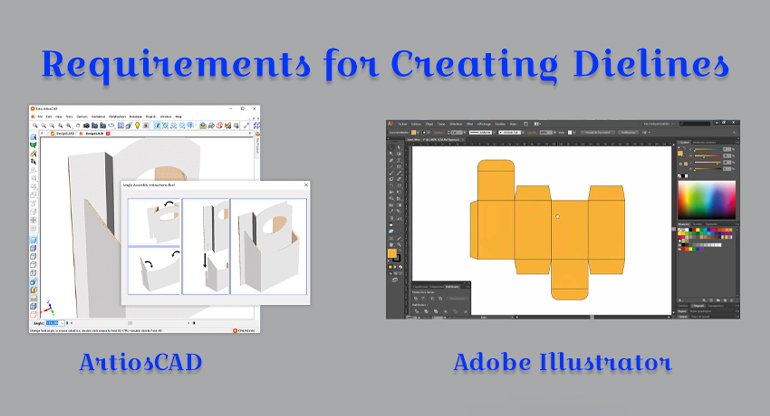The image size is (770, 416).
Task: Click the Illustrator document tab
Action: tap(435, 139)
